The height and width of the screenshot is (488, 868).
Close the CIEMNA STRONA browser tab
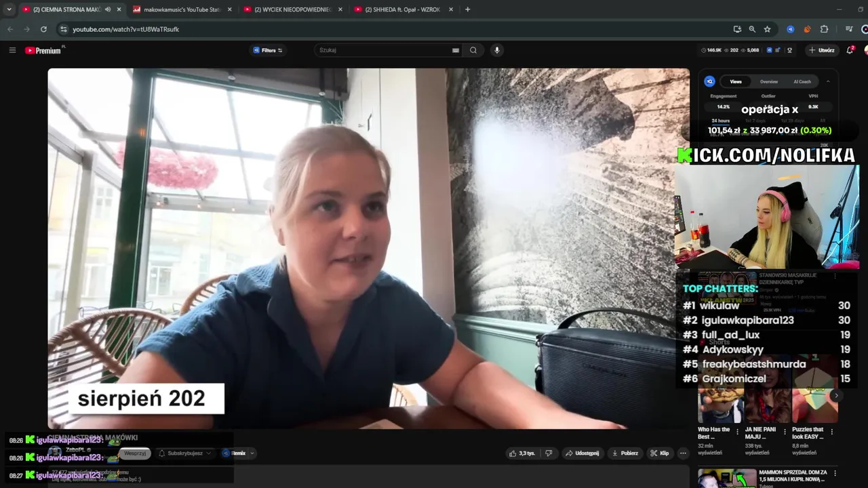point(119,9)
